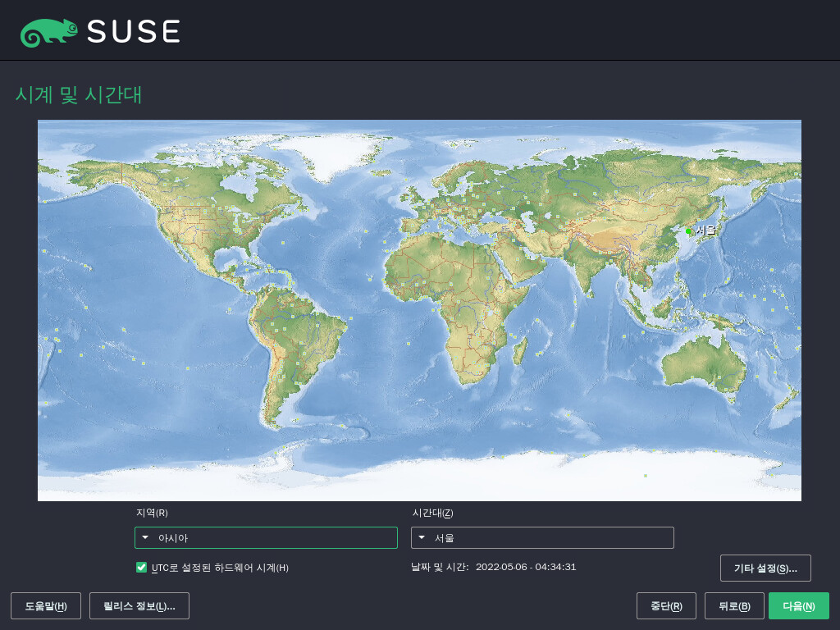The height and width of the screenshot is (630, 840).
Task: Click the date and time 2022-05-06 text
Action: point(525,567)
